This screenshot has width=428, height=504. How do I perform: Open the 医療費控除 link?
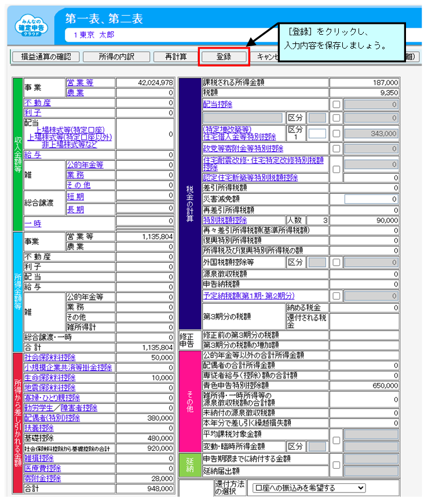click(42, 468)
